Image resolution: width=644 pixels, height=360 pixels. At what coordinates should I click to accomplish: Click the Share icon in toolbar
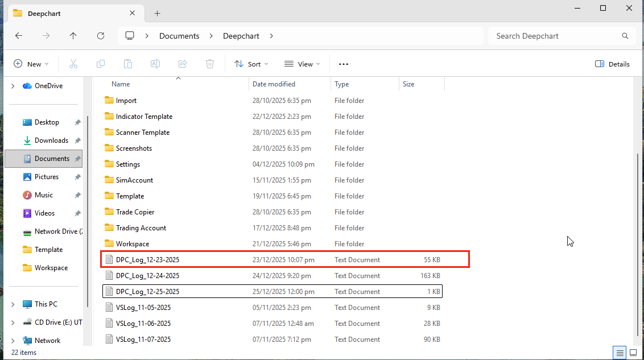pyautogui.click(x=183, y=64)
